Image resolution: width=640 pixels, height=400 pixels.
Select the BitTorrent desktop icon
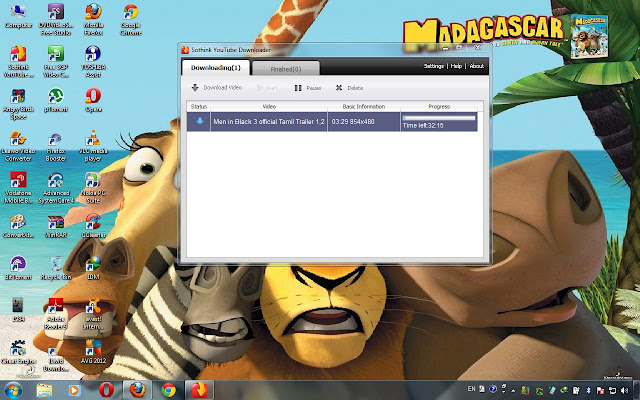[18, 268]
